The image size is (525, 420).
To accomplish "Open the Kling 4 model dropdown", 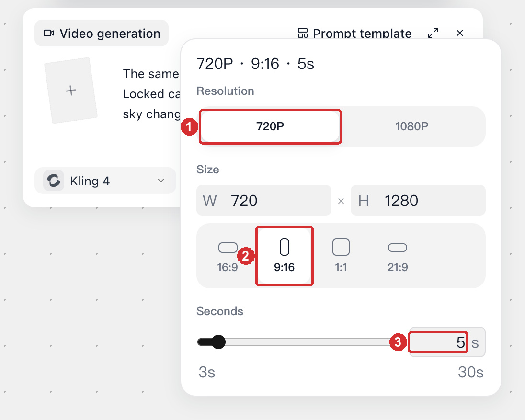I will [x=105, y=181].
